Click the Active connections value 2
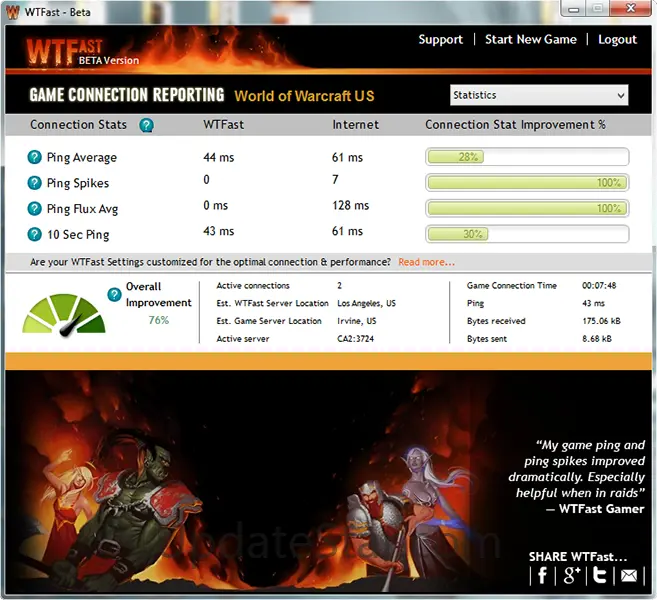The height and width of the screenshot is (600, 657). coord(339,286)
